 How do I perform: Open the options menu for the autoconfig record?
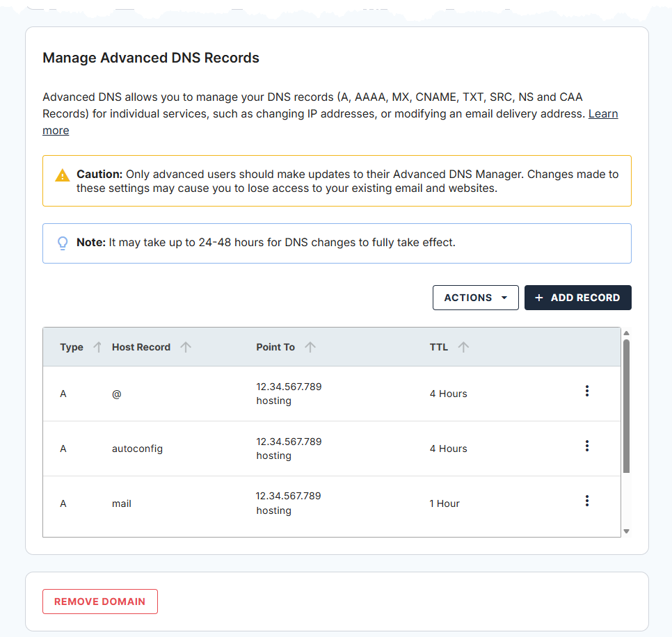click(587, 446)
